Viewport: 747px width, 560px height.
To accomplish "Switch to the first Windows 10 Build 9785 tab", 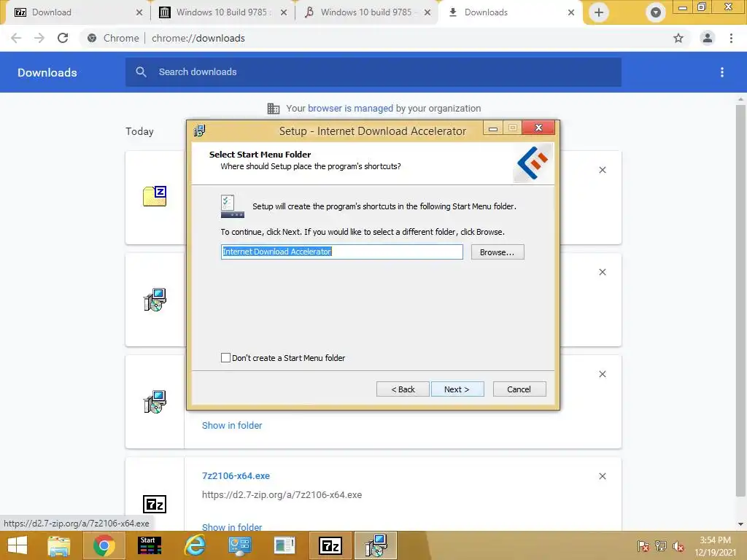I will coord(222,12).
